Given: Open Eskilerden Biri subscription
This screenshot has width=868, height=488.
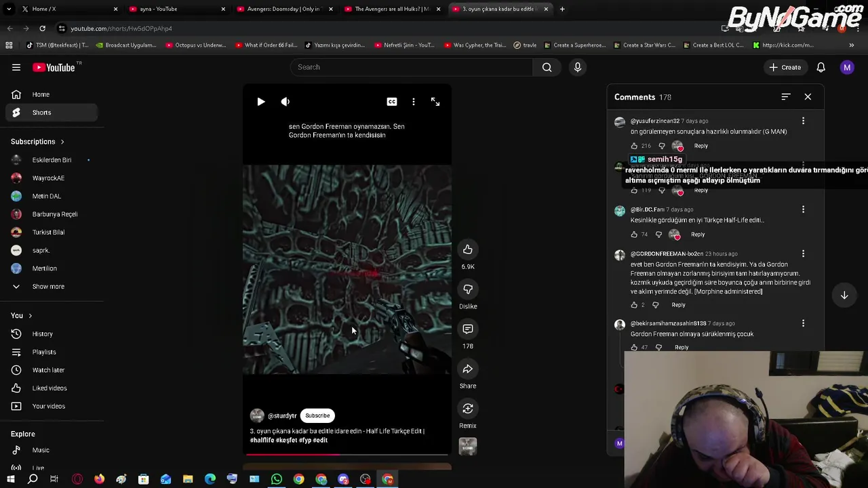Looking at the screenshot, I should 52,160.
